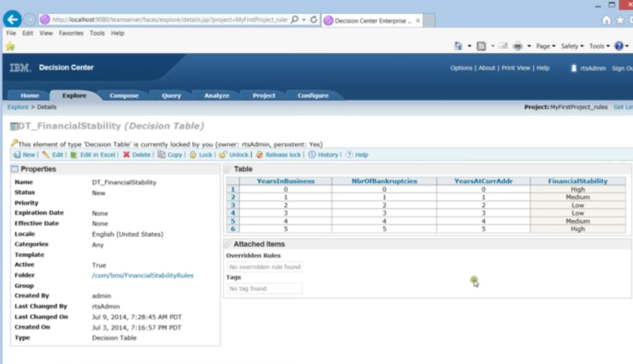
Task: Switch to the Query tab
Action: (171, 96)
